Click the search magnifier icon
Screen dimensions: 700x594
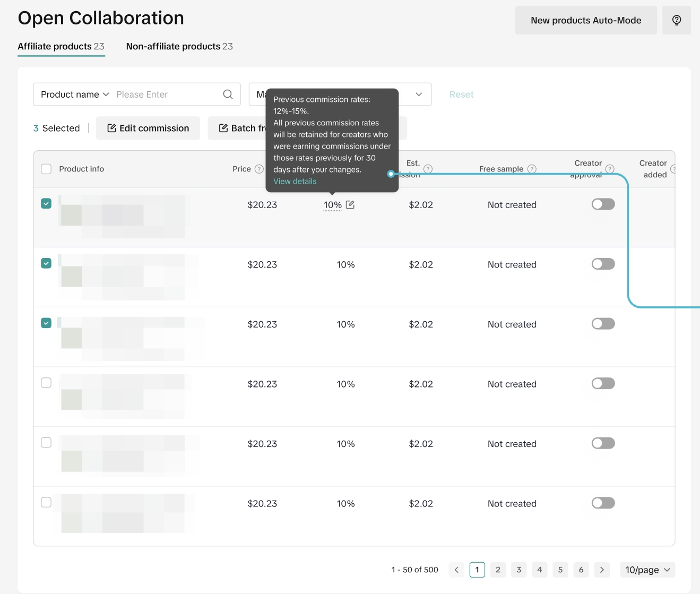pos(228,94)
